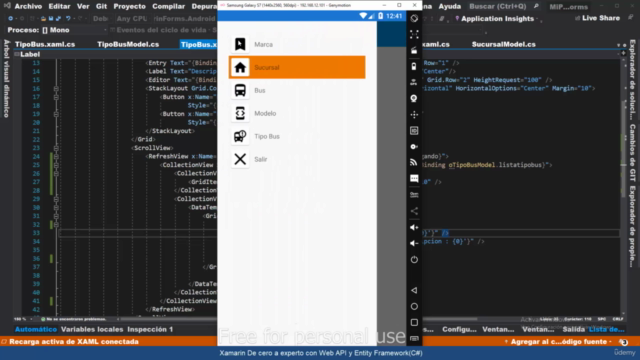Collapse code block at line 19
The width and height of the screenshot is (640, 360).
coord(56,114)
